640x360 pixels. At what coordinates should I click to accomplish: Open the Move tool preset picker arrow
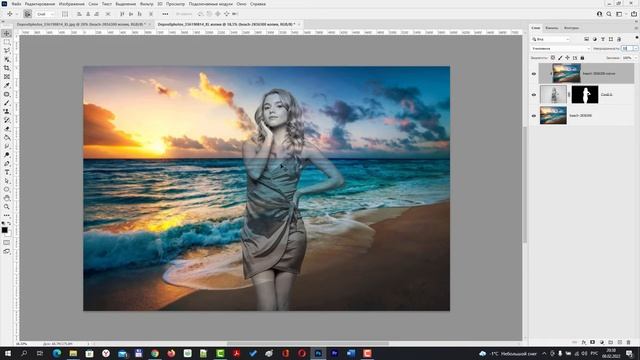click(17, 14)
